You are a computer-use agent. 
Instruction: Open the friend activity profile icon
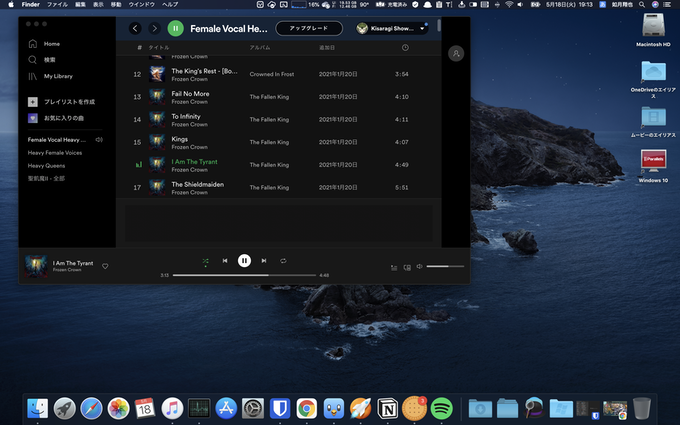[x=456, y=54]
